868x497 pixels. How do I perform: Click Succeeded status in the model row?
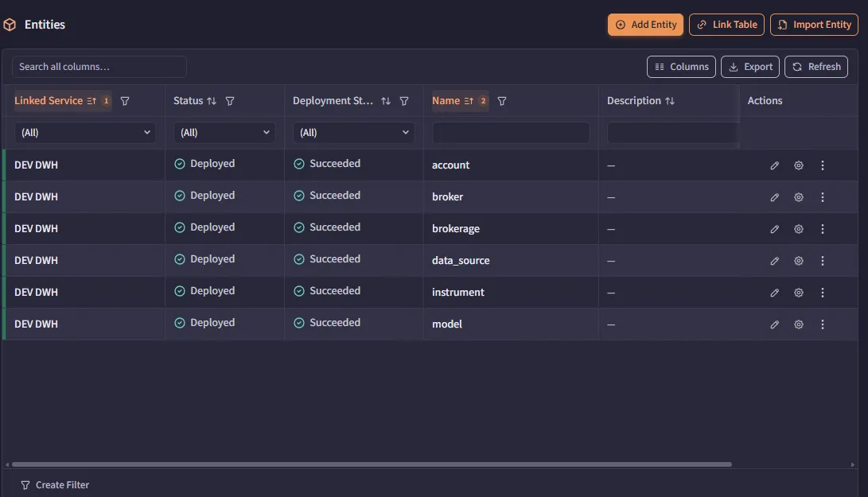click(327, 323)
